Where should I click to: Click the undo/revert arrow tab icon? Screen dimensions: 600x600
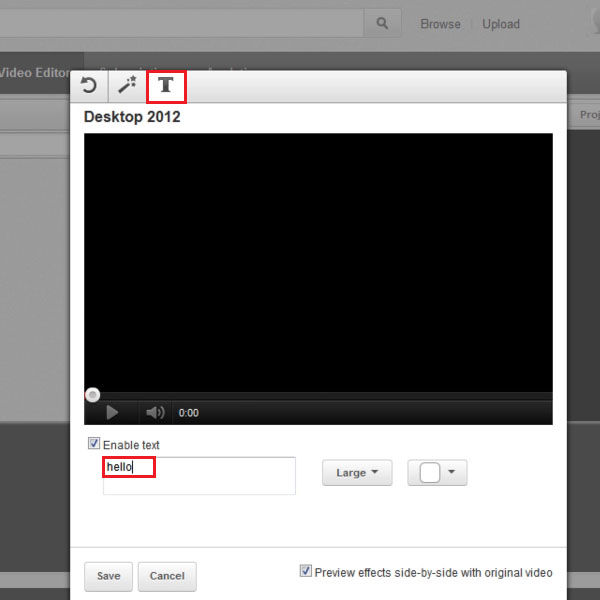89,86
